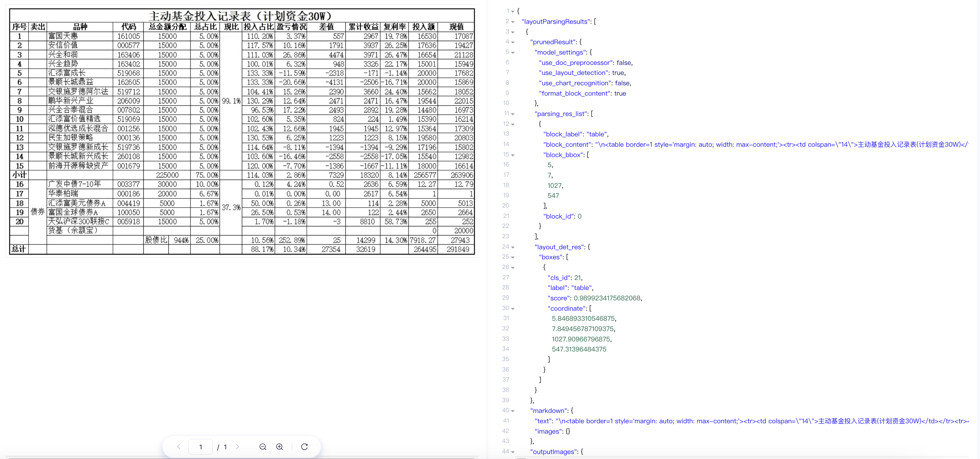Collapse the coordinate array
This screenshot has height=459, width=980.
click(x=513, y=309)
